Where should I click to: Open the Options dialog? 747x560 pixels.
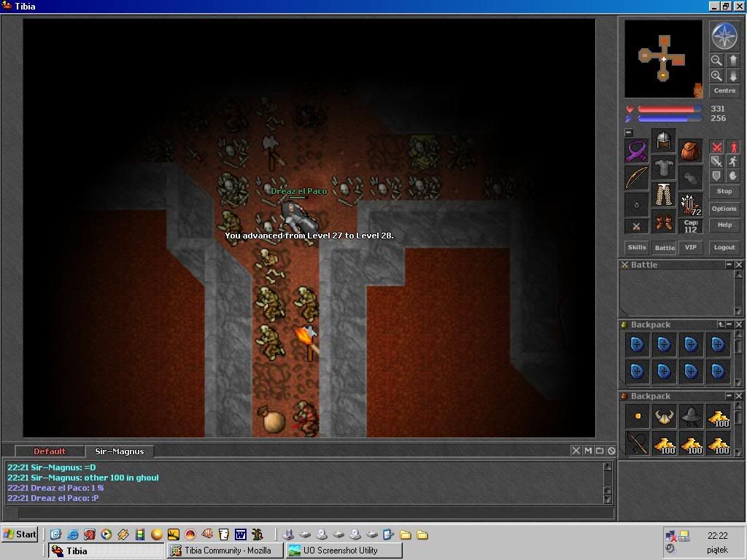tap(724, 209)
